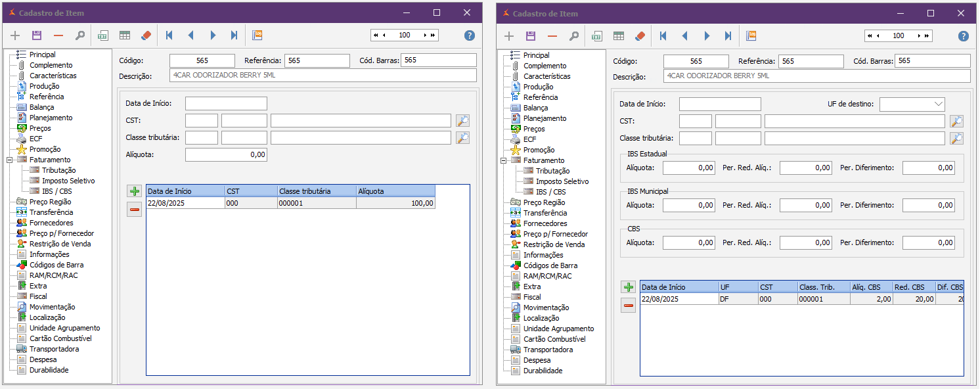This screenshot has width=980, height=389.
Task: Open Fornecedores in the left window tree
Action: point(51,223)
